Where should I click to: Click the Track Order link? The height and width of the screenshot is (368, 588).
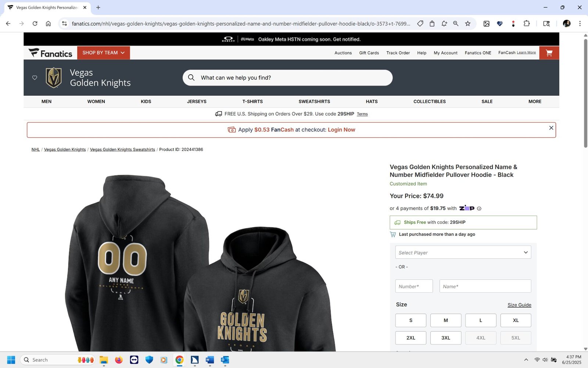398,53
